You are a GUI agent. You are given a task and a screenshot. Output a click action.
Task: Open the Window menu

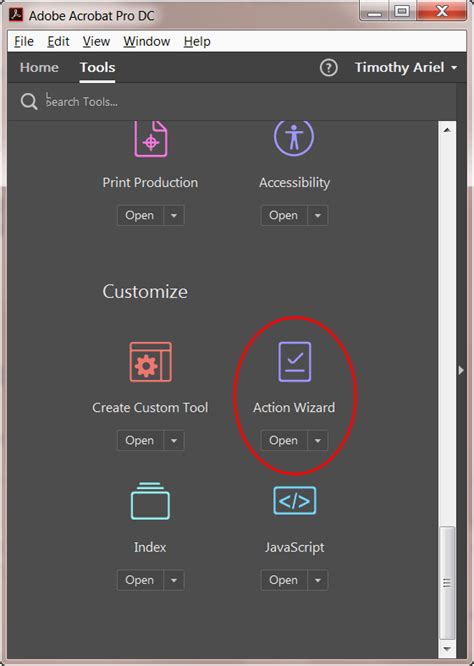147,42
